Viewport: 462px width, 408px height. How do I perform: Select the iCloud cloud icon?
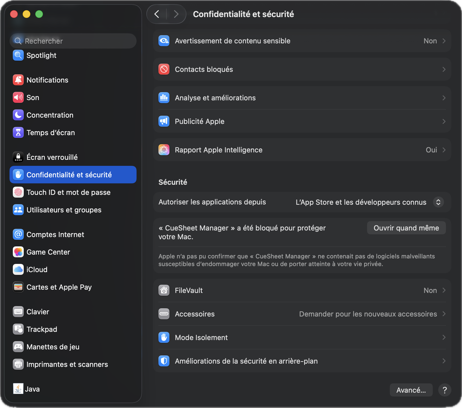[18, 269]
